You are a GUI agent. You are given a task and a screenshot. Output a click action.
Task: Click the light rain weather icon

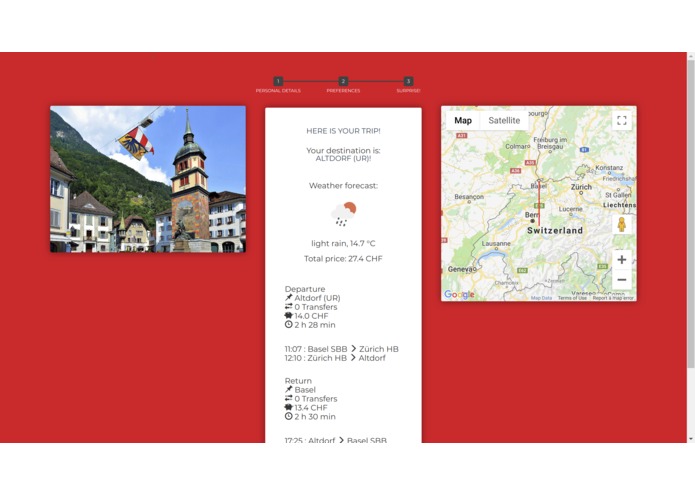pyautogui.click(x=344, y=214)
